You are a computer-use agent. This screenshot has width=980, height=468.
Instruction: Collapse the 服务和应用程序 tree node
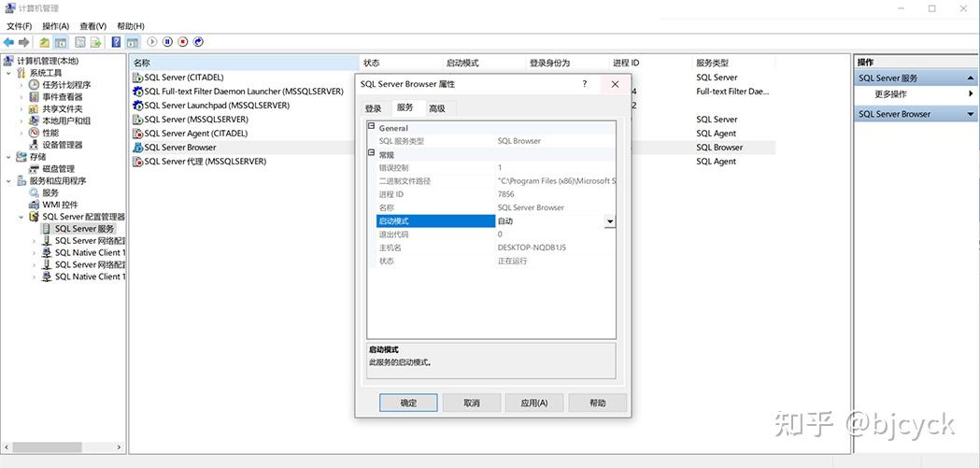coord(8,180)
